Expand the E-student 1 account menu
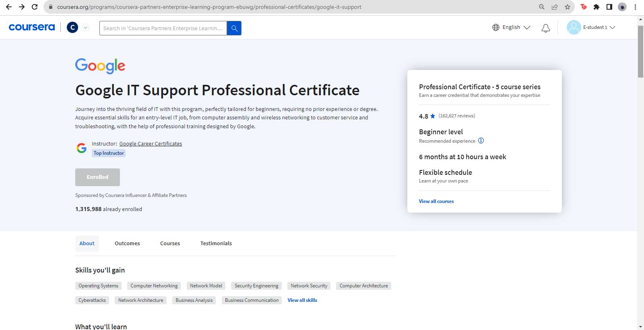Image resolution: width=644 pixels, height=330 pixels. pyautogui.click(x=612, y=27)
